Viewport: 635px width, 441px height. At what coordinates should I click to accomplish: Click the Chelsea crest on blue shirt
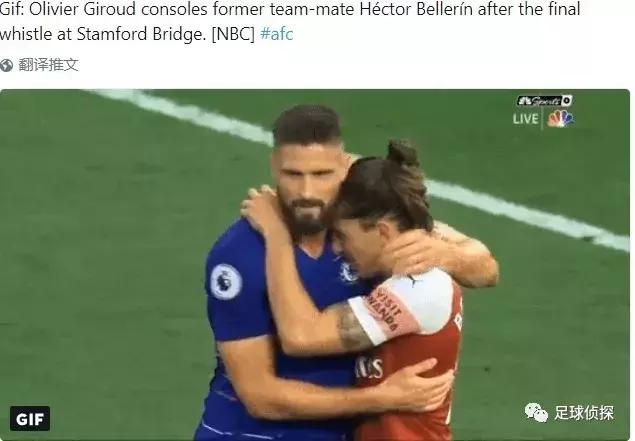click(347, 272)
